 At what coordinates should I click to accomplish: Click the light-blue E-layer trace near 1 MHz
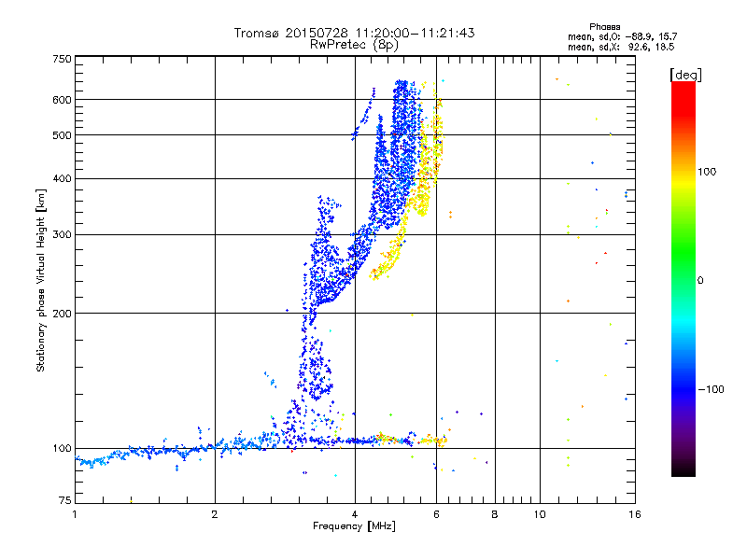[x=95, y=460]
